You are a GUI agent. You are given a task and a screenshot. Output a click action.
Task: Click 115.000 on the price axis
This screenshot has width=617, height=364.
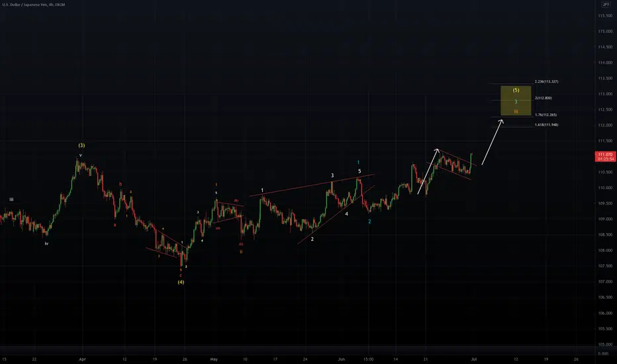coord(605,31)
